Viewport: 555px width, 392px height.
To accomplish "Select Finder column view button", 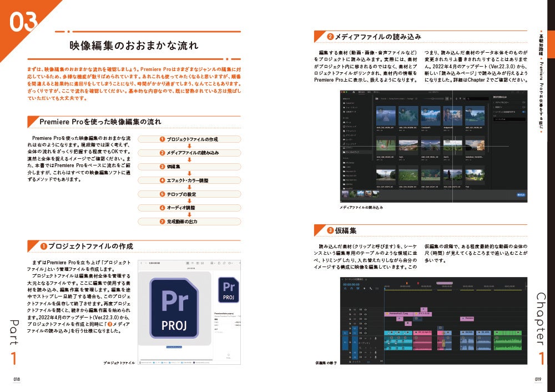I will click(x=198, y=263).
